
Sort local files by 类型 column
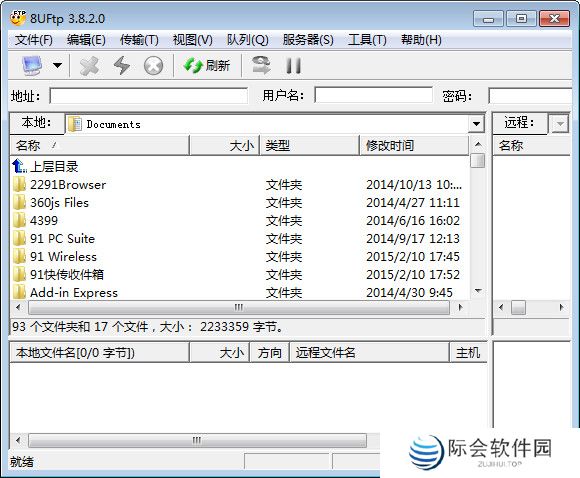[310, 145]
